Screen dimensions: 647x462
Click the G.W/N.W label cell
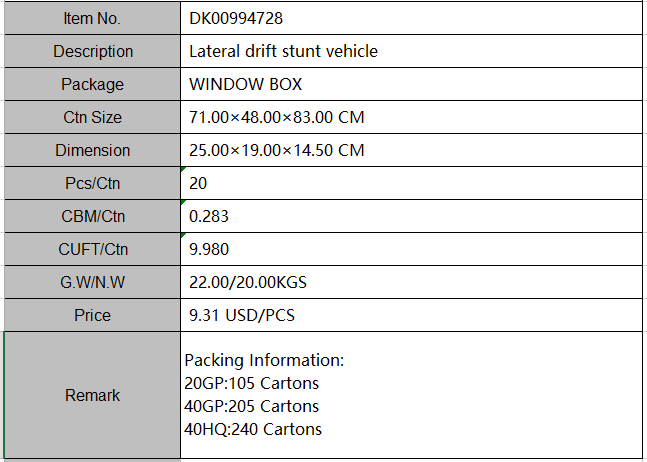[x=92, y=282]
